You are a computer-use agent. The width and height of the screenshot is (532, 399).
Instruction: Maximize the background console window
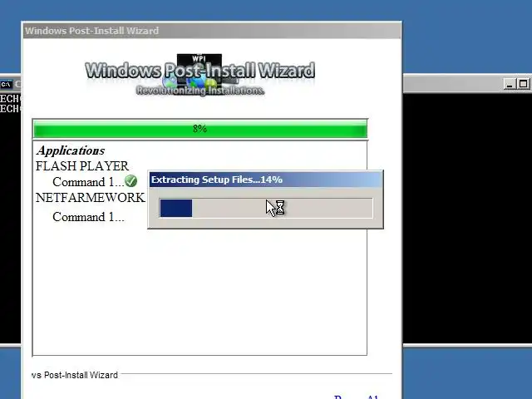coord(523,84)
